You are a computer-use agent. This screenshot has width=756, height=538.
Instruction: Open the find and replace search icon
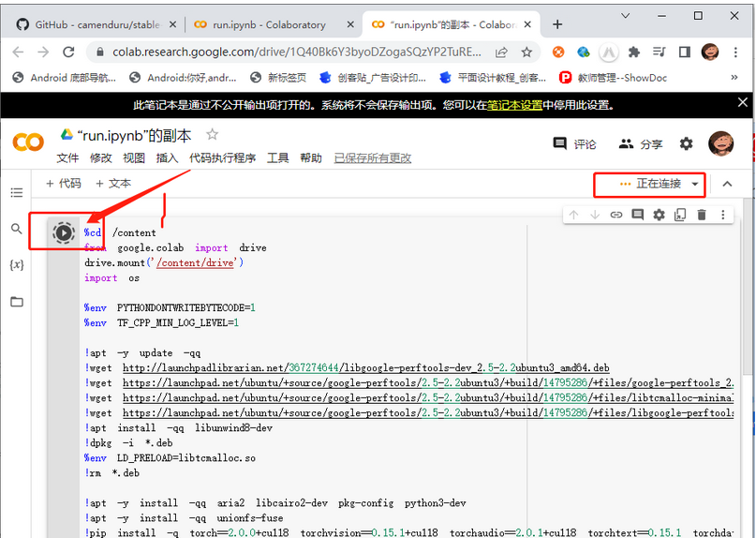point(17,229)
